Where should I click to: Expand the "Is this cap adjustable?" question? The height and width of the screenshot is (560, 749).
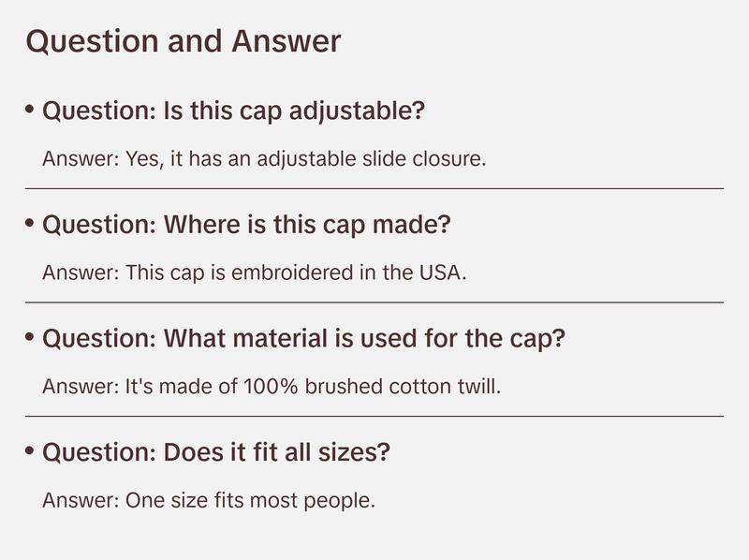[x=234, y=111]
